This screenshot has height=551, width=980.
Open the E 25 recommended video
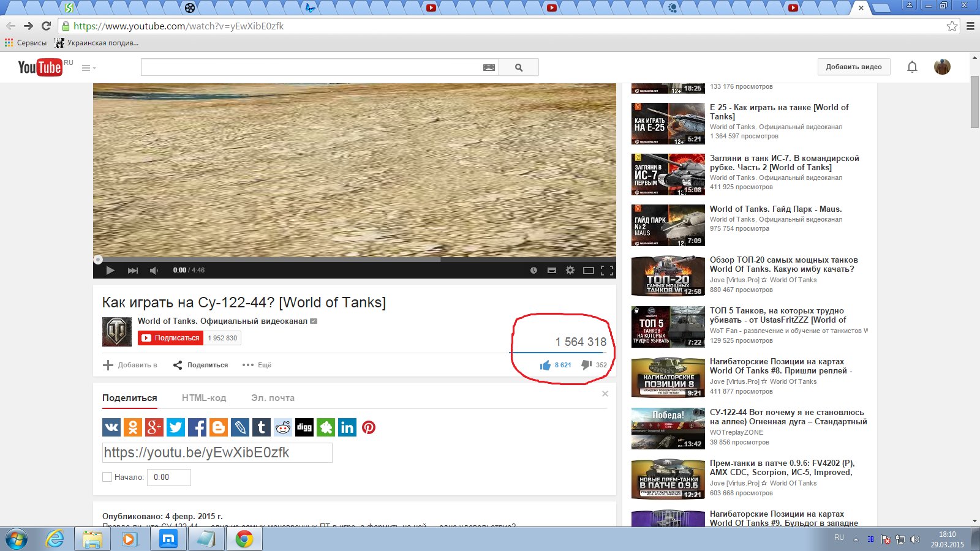[779, 112]
